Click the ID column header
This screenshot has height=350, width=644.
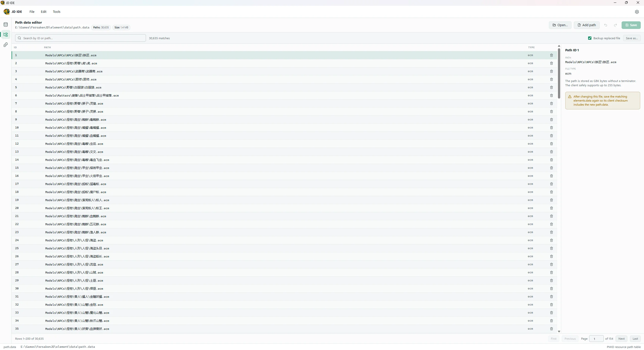15,48
